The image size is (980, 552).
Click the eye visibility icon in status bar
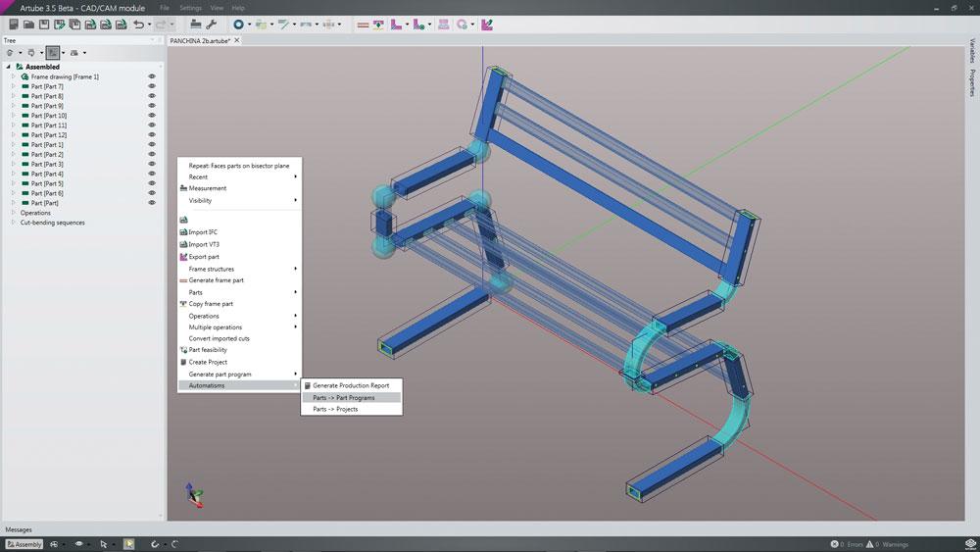[78, 544]
